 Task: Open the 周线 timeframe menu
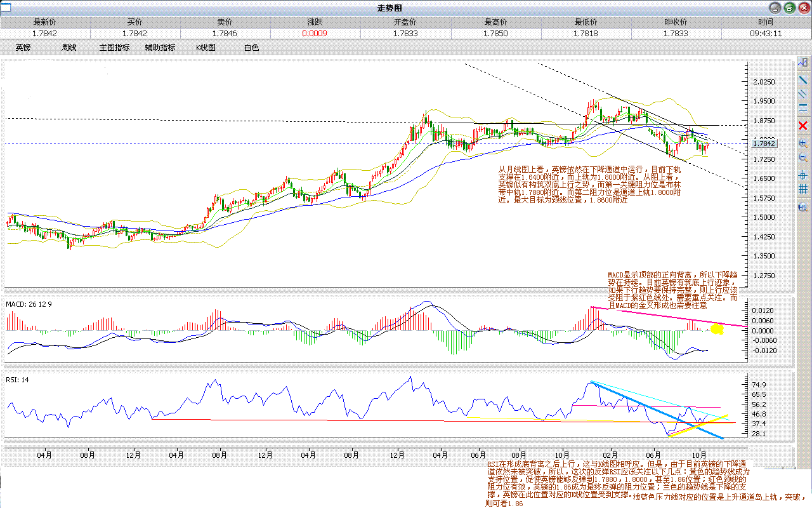point(69,48)
